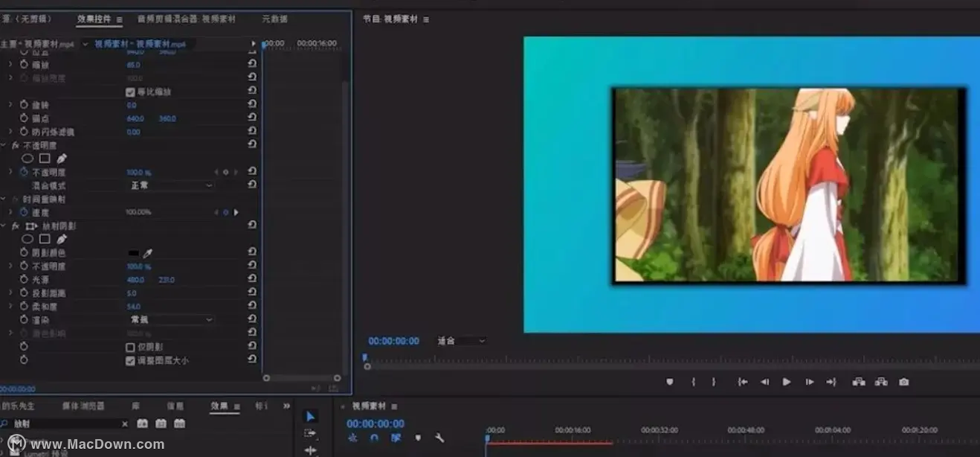Toggle animation stopwatch for 投影距离

tap(23, 293)
